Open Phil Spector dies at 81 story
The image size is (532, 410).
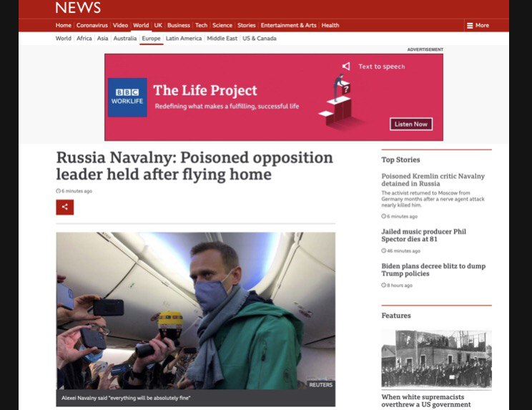coord(424,235)
